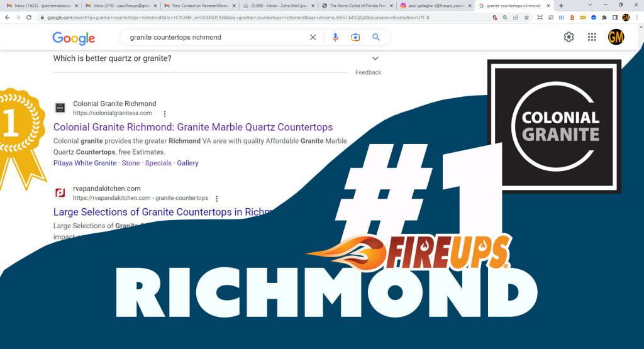Open Colonial Granite Richmond result title
The image size is (644, 349).
click(193, 127)
